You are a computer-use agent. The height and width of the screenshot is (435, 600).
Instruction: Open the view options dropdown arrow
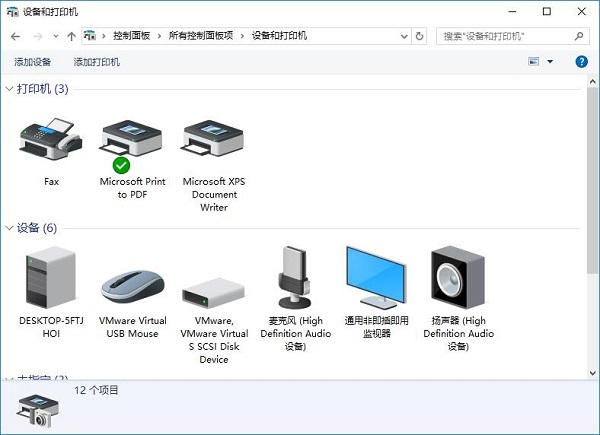pyautogui.click(x=549, y=62)
